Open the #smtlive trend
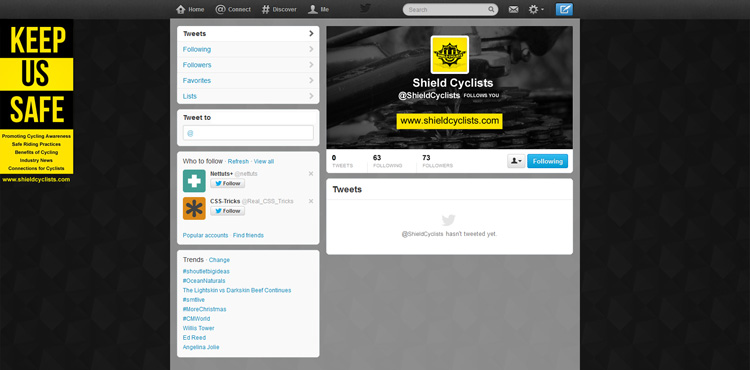 (x=194, y=300)
